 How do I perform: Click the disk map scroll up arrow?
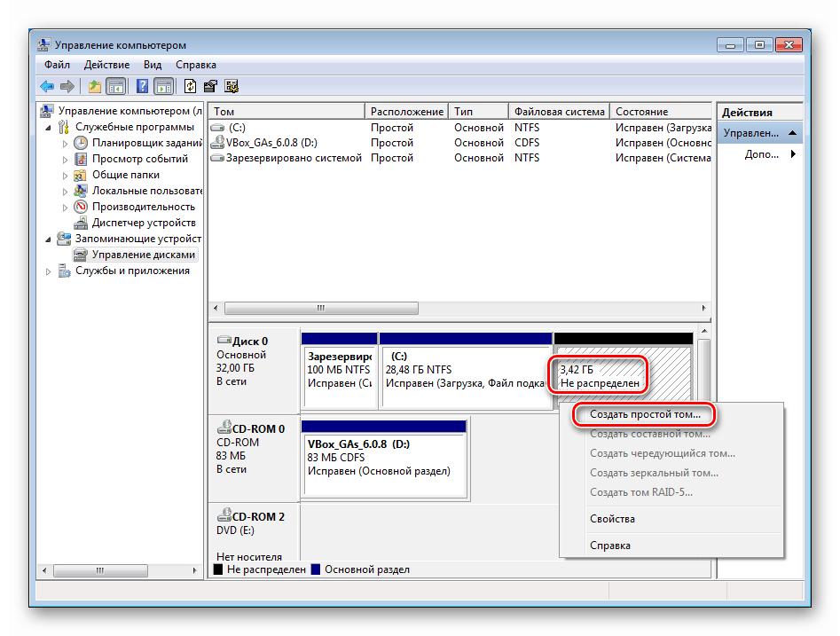(704, 333)
